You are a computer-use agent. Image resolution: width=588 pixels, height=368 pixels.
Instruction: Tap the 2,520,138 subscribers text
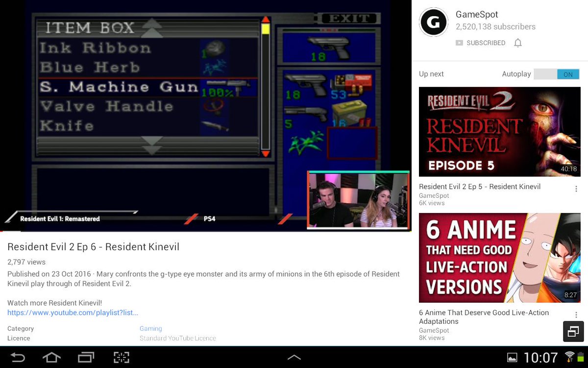tap(495, 27)
